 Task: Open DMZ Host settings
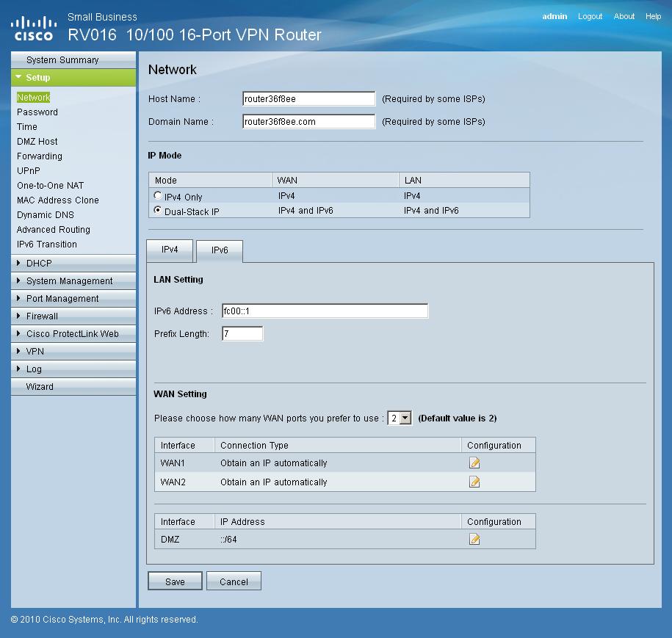coord(37,142)
